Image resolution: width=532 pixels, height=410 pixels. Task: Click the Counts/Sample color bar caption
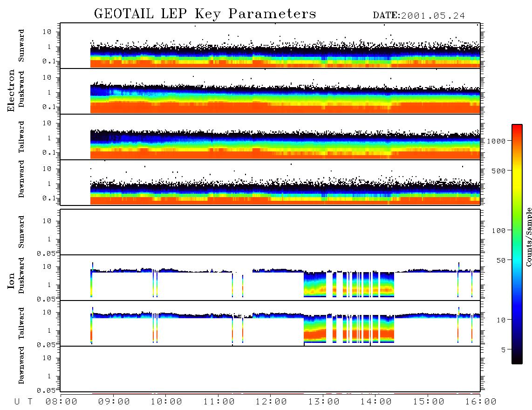pos(528,237)
